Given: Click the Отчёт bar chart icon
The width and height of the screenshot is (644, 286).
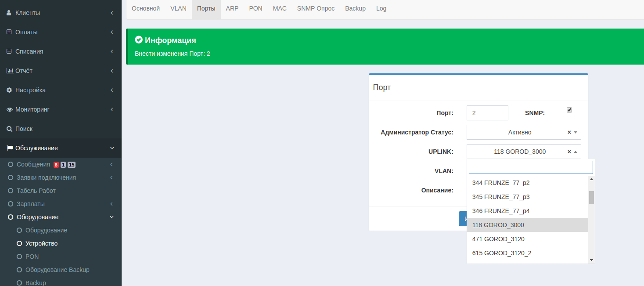Looking at the screenshot, I should click(x=10, y=71).
